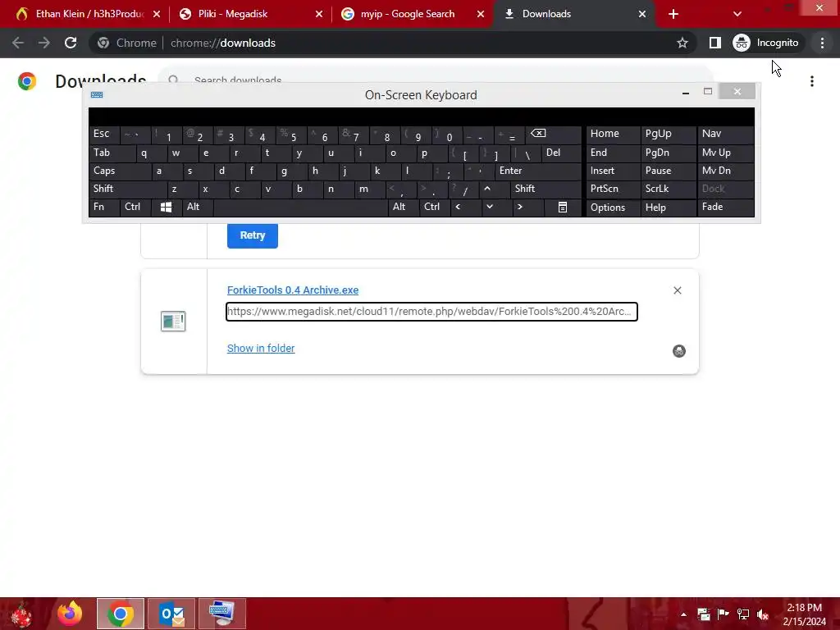The height and width of the screenshot is (630, 840).
Task: Reload the page with refresh icon
Action: pos(71,43)
